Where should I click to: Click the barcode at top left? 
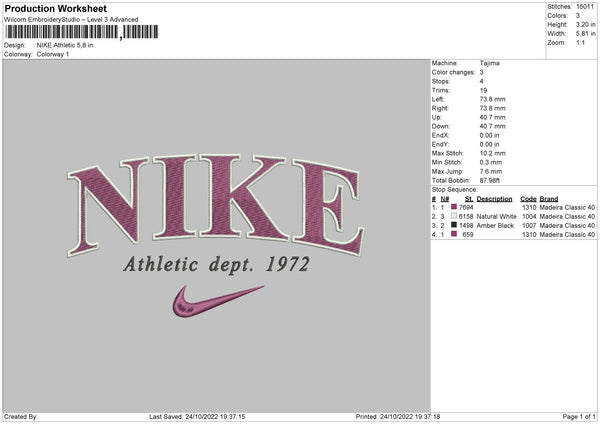pos(82,32)
